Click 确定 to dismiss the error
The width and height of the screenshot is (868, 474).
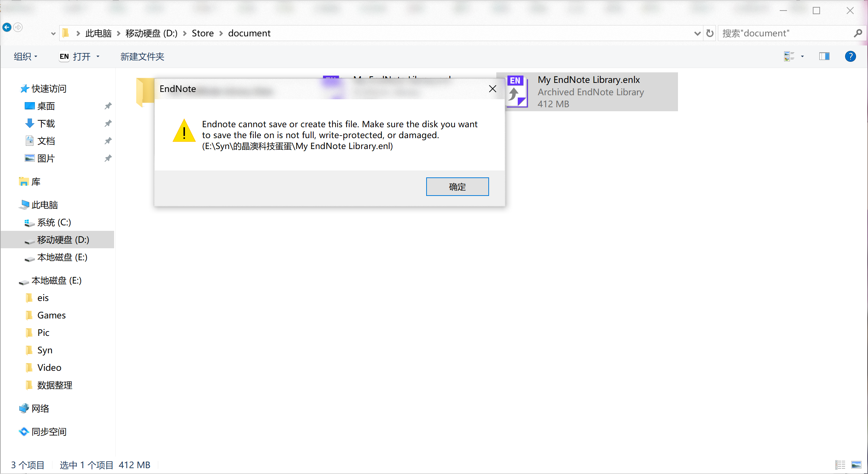pyautogui.click(x=457, y=186)
